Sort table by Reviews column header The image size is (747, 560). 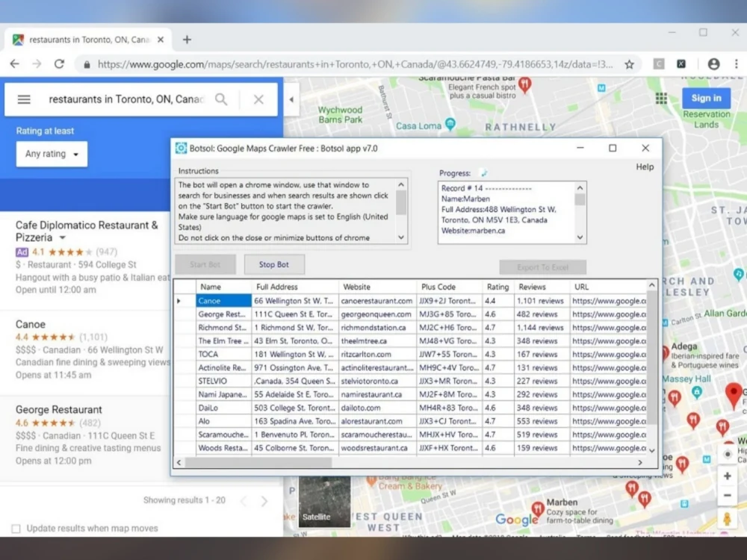(x=542, y=287)
